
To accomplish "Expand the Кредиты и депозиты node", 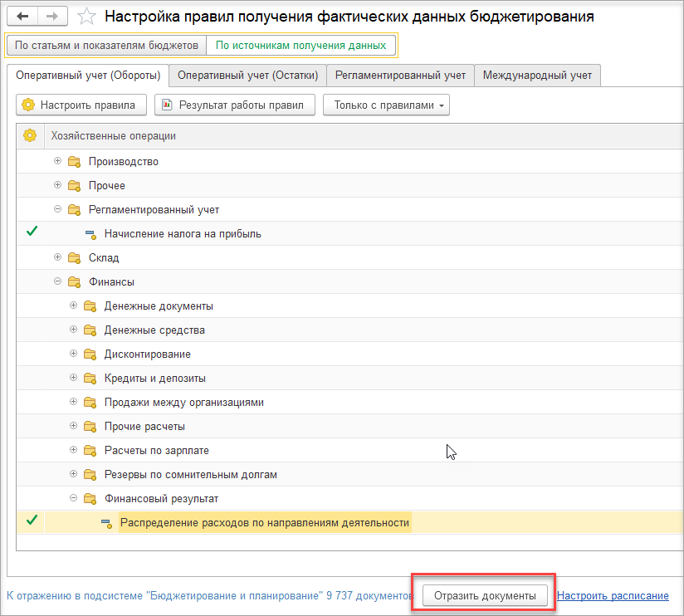I will tap(73, 378).
